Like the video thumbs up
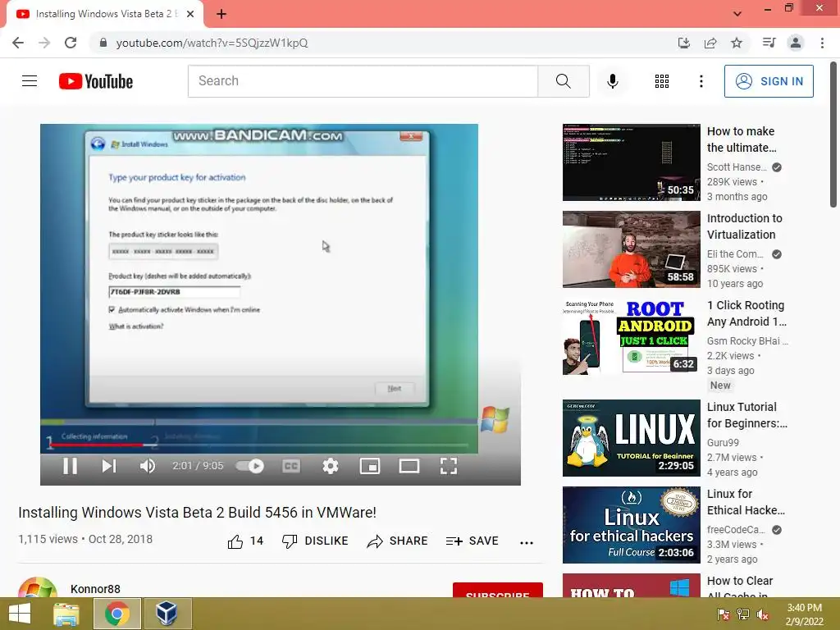Screen dimensions: 840x630 click(245, 541)
